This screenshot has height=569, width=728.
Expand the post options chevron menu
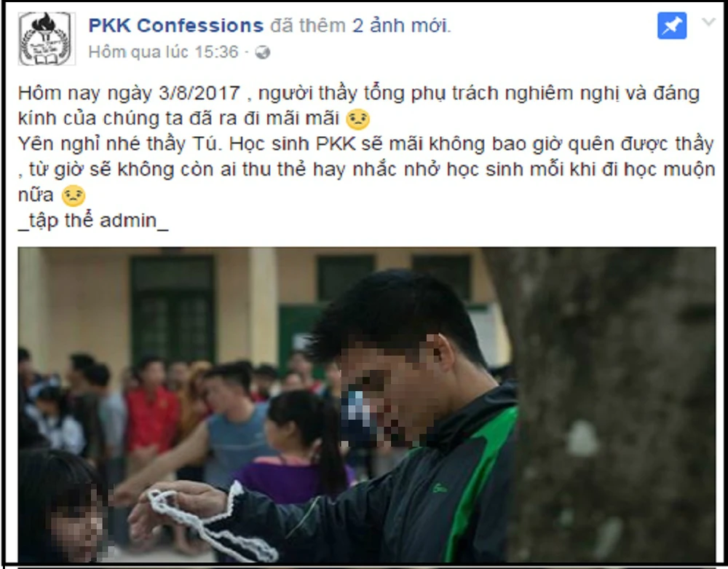[x=709, y=22]
